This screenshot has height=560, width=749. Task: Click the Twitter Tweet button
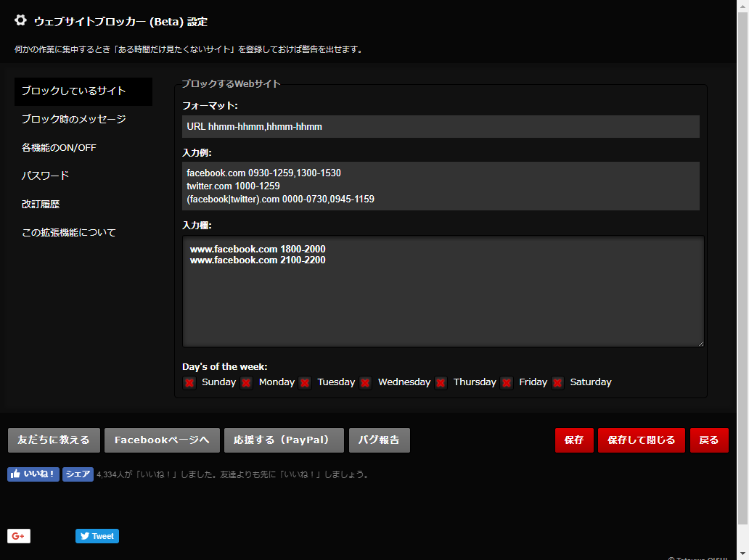(x=97, y=536)
